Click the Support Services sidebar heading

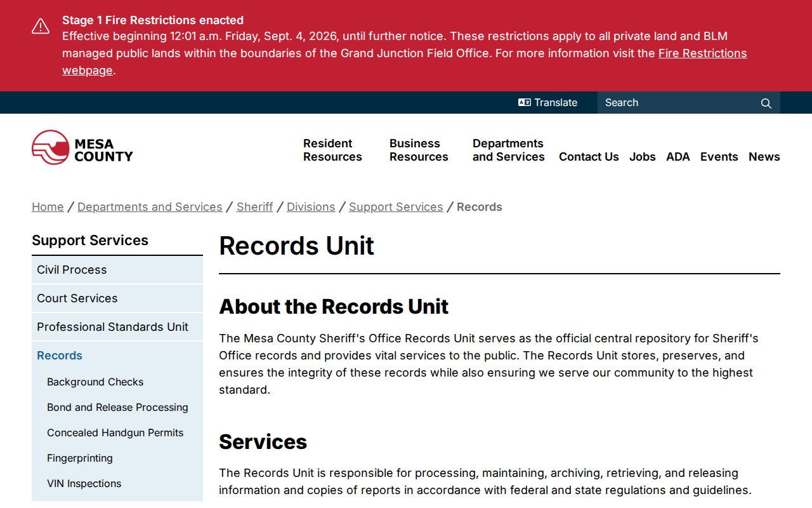tap(90, 240)
